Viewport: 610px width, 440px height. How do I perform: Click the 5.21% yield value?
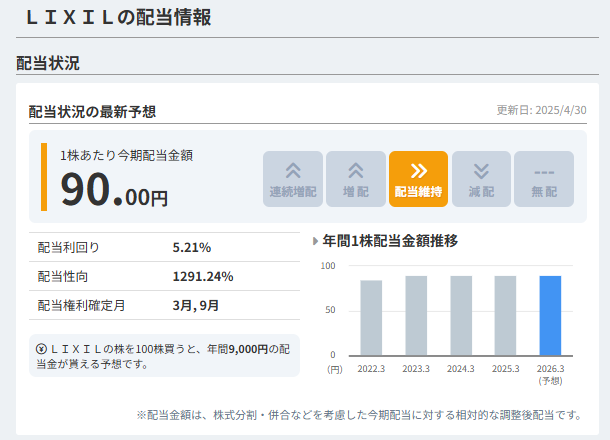pyautogui.click(x=192, y=247)
